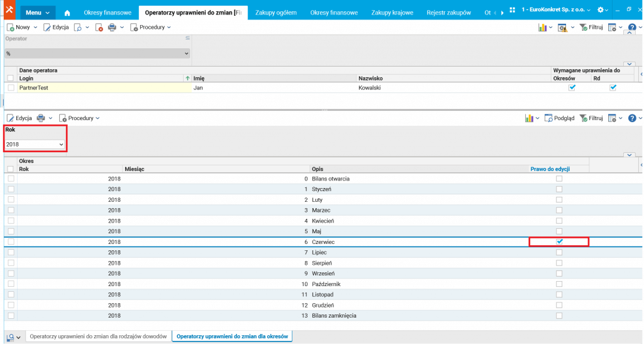
Task: Click Filtruj in the upper toolbar
Action: tap(591, 28)
